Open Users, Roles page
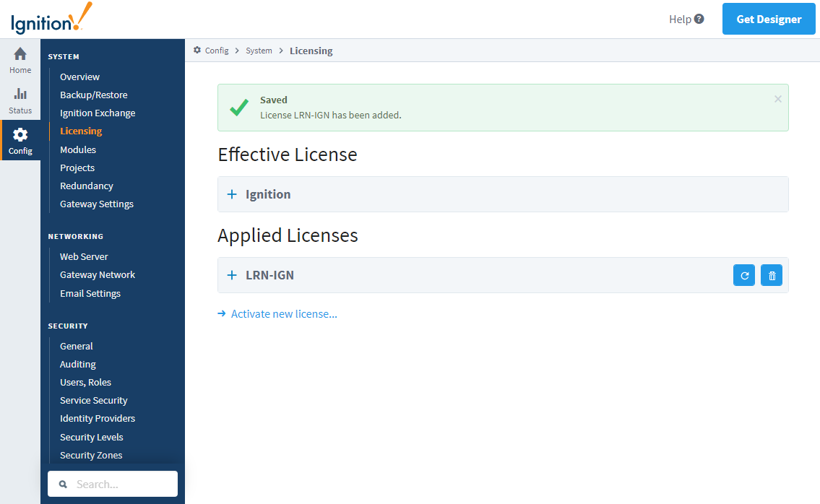 click(85, 382)
